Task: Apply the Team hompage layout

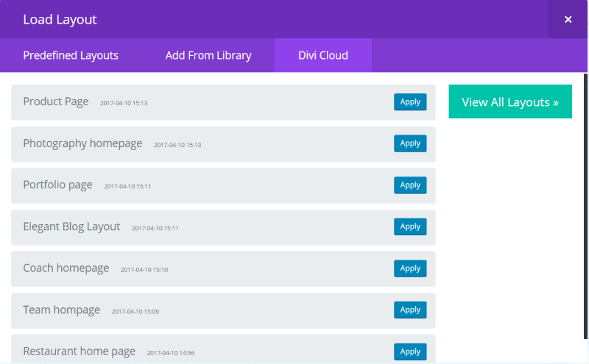Action: 410,310
